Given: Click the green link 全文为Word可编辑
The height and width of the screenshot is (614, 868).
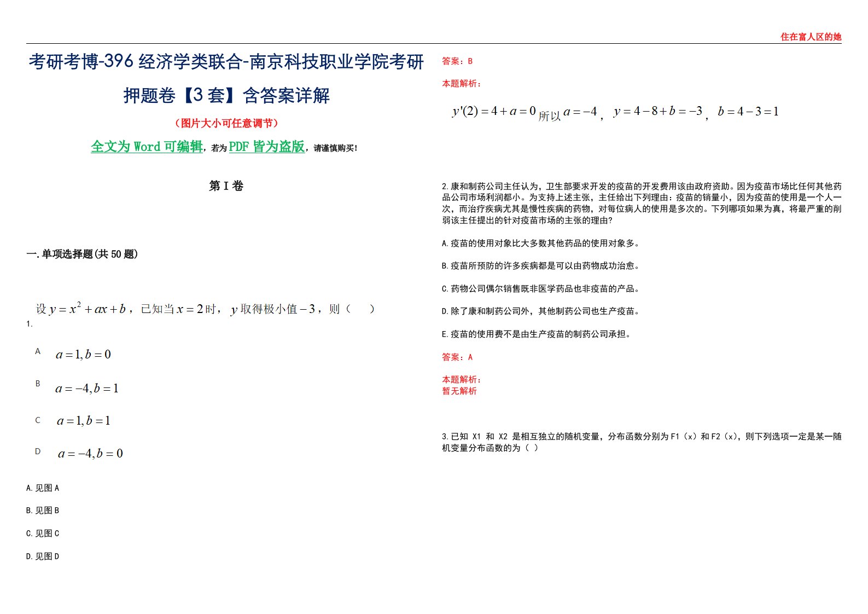Looking at the screenshot, I should (147, 147).
